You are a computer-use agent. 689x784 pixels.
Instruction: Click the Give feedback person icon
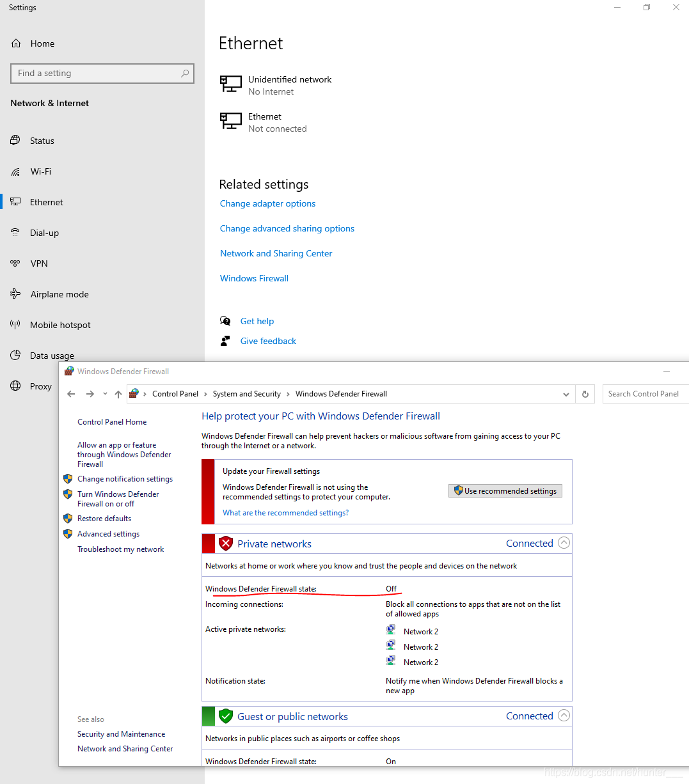coord(225,341)
